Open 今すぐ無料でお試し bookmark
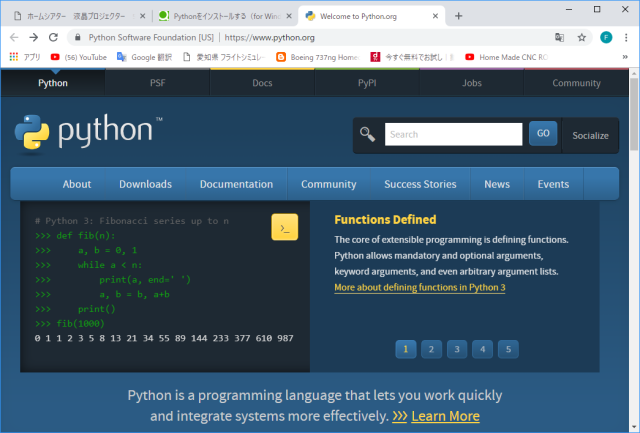Viewport: 640px width, 433px height. point(412,57)
